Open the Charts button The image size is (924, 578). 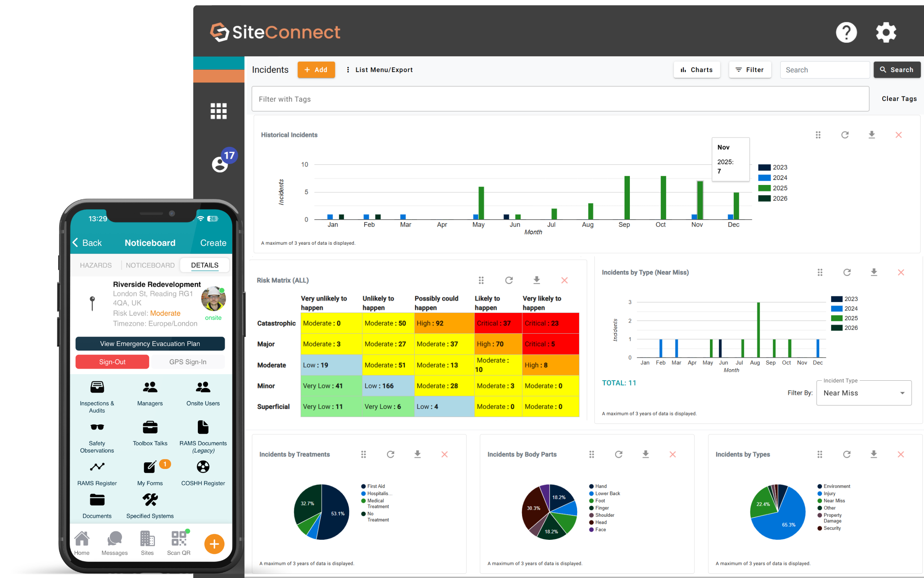(x=697, y=70)
